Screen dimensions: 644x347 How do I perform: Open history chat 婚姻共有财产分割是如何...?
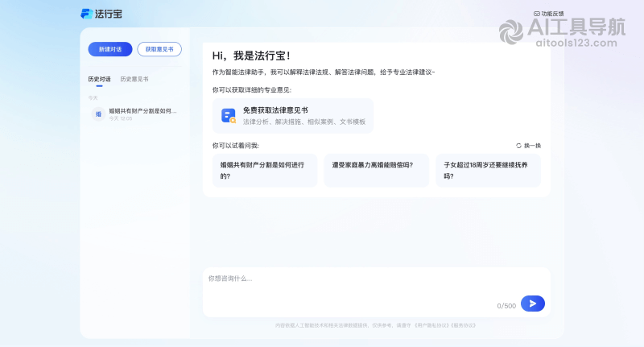[134, 114]
